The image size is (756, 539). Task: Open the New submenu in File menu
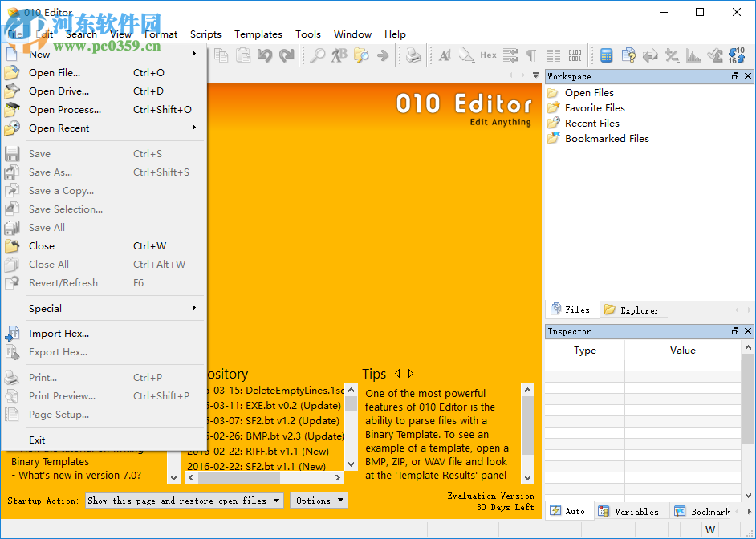104,54
